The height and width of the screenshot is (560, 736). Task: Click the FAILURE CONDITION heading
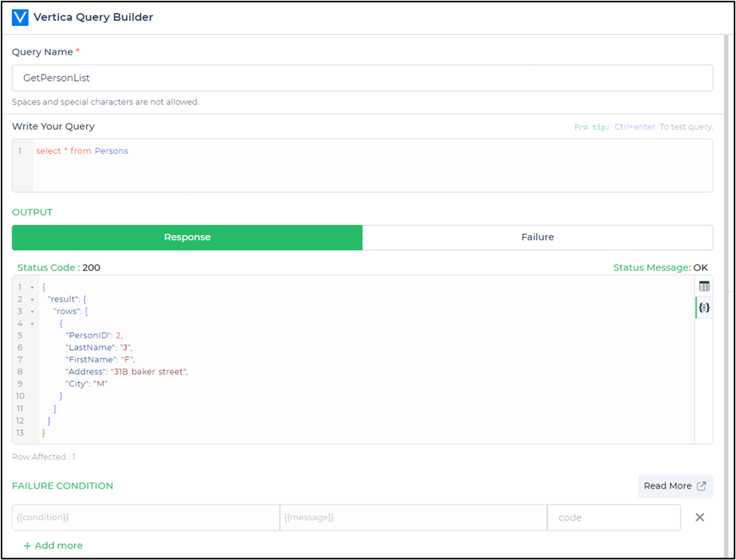(62, 486)
